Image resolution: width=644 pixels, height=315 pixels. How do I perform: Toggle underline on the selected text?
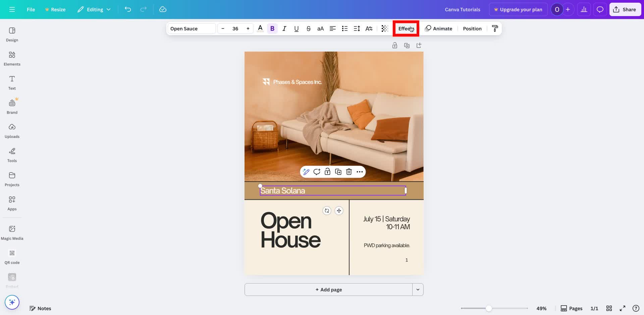coord(296,28)
